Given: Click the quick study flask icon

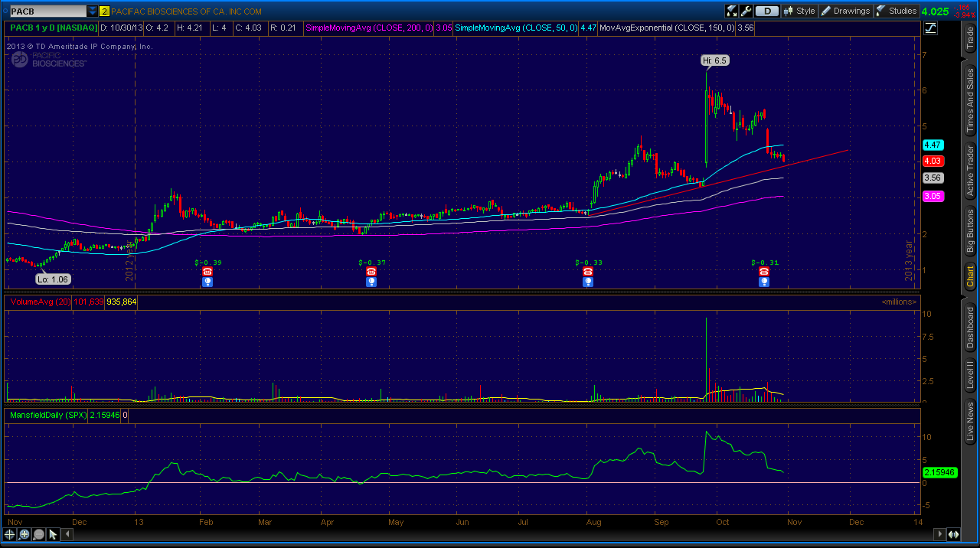Looking at the screenshot, I should coord(731,11).
